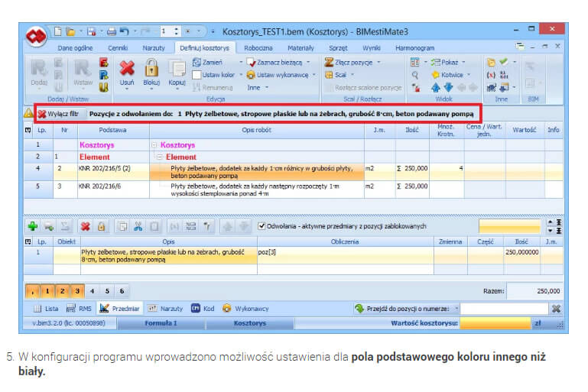Switch to Sprzęt ribbon tab
The height and width of the screenshot is (392, 588).
point(338,48)
